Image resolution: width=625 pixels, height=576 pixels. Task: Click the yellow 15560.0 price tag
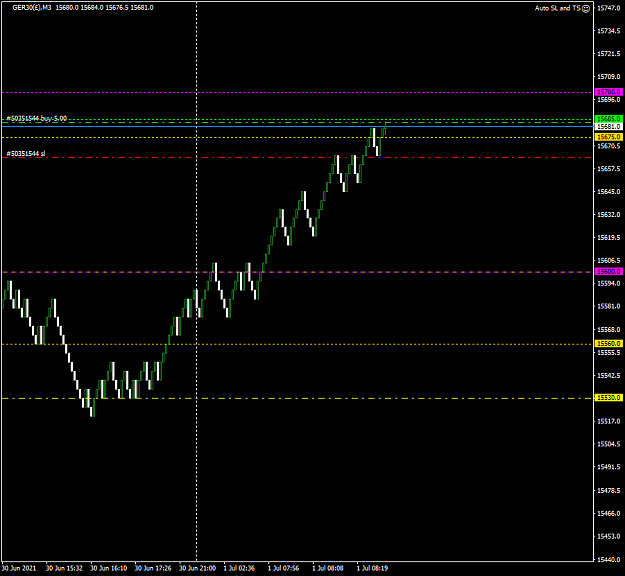click(x=609, y=344)
